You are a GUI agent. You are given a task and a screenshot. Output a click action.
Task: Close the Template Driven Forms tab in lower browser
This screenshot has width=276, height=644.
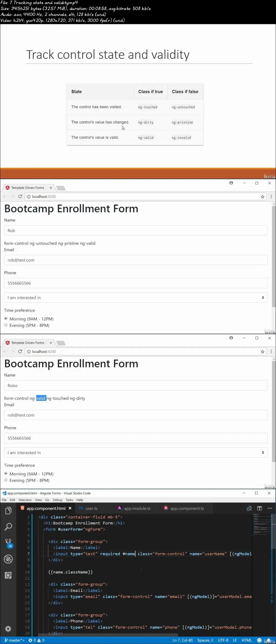[51, 343]
